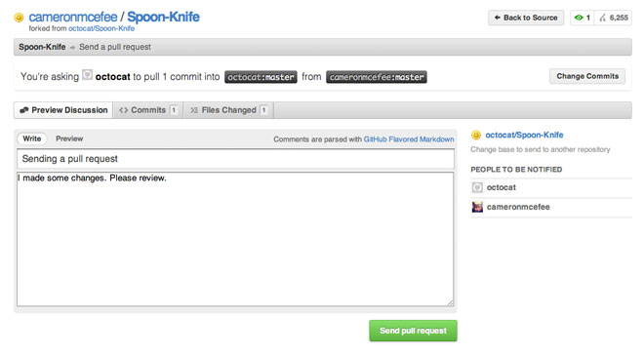
Task: Click inside the comment body text area
Action: [x=235, y=239]
